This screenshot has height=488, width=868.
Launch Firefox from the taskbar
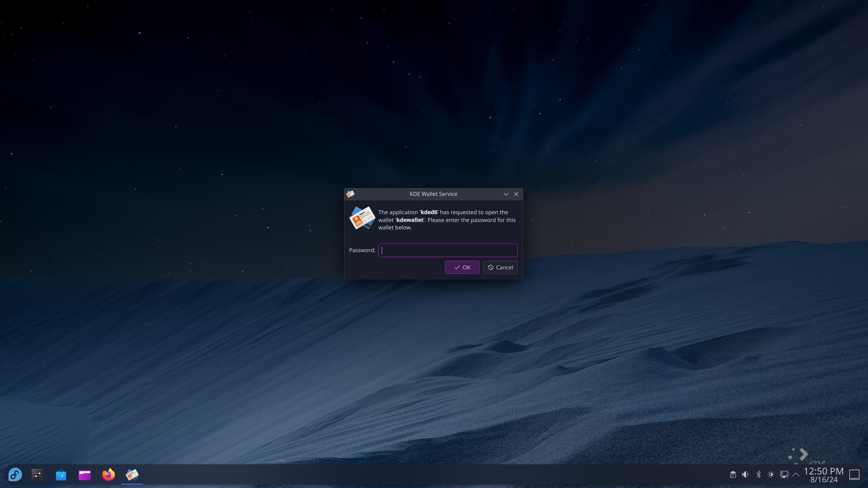click(x=108, y=475)
